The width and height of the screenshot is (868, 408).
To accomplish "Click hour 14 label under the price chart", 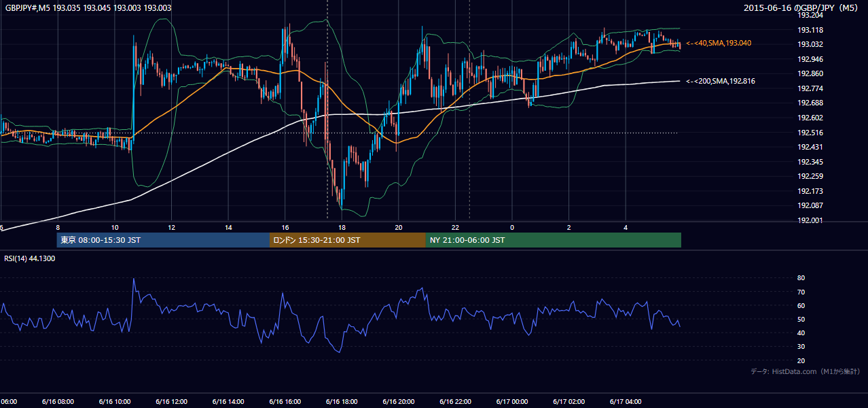I will (228, 228).
